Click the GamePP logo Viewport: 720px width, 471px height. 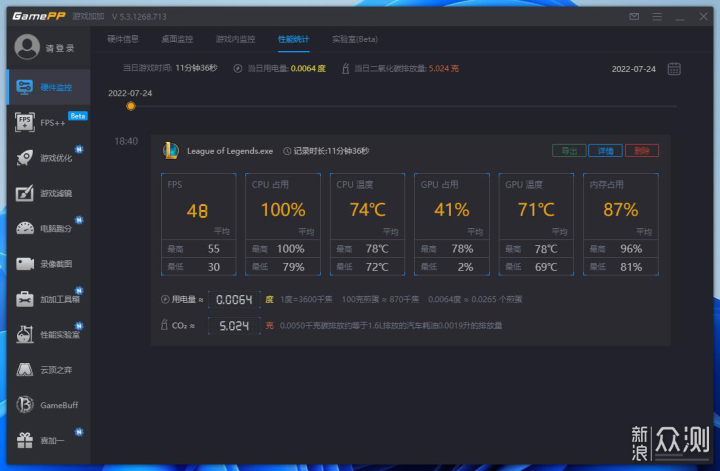(39, 17)
